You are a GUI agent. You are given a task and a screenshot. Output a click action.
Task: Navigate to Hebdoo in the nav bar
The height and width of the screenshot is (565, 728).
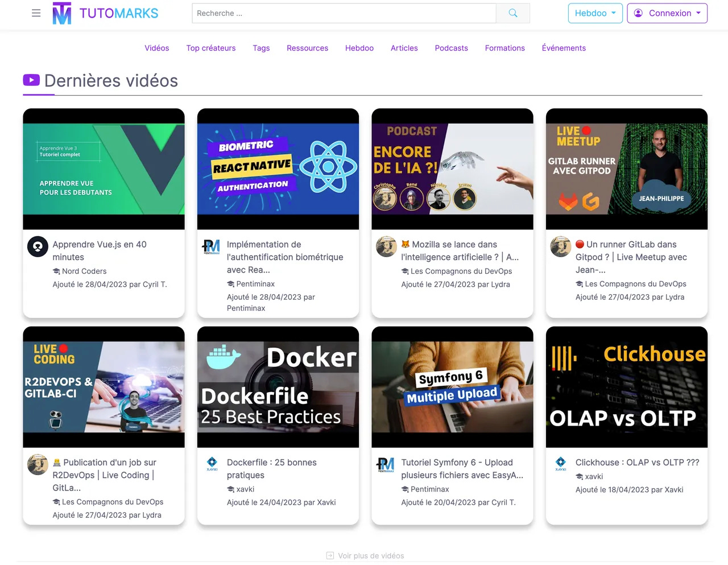359,48
